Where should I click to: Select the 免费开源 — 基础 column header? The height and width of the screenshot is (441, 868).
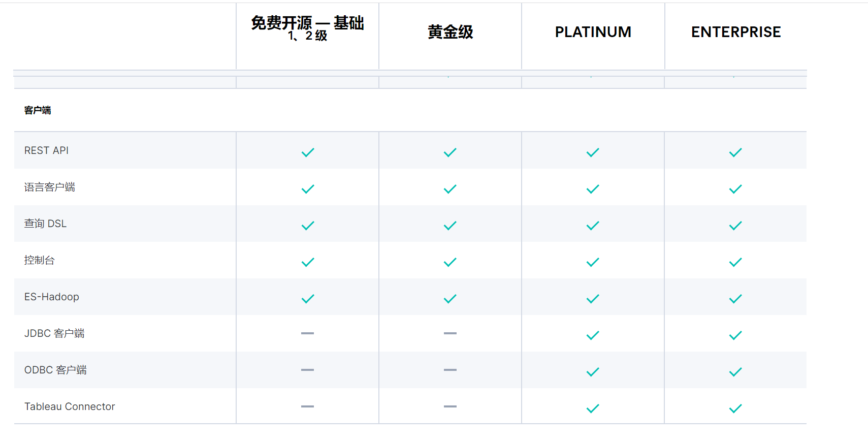307,28
